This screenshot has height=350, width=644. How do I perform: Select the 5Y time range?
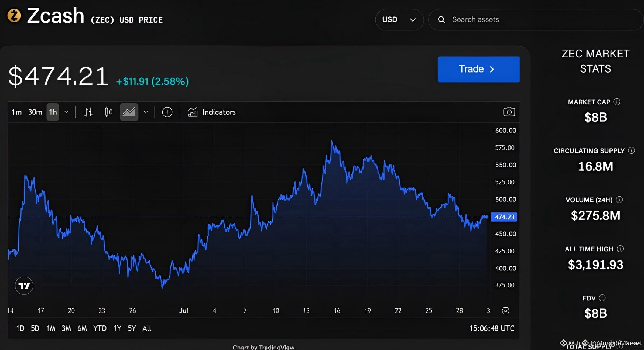(132, 328)
